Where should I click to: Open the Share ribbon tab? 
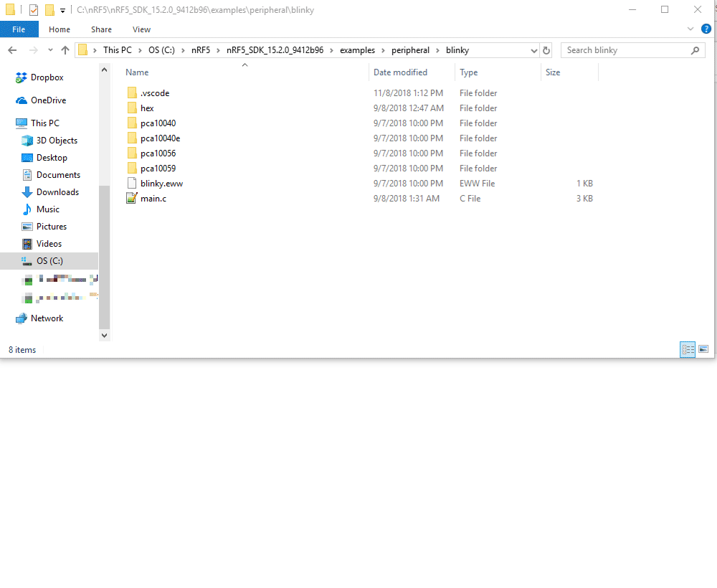(102, 29)
